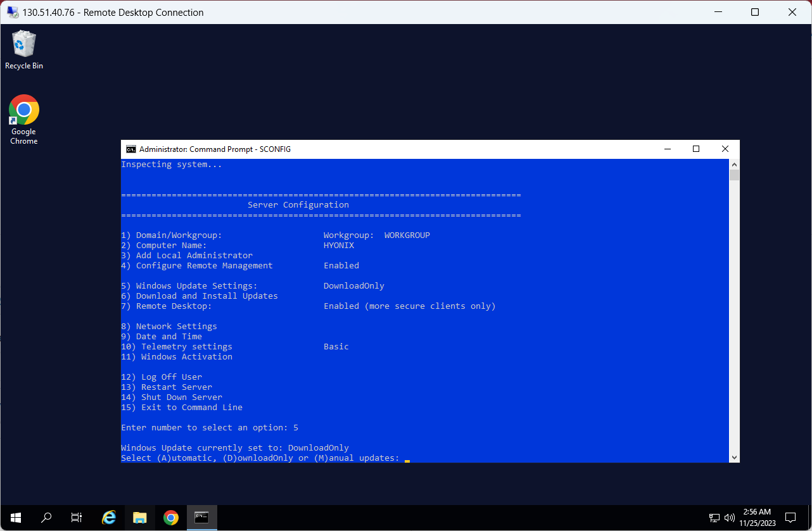Click the scrollbar up arrow in the console
812x531 pixels.
[x=734, y=163]
